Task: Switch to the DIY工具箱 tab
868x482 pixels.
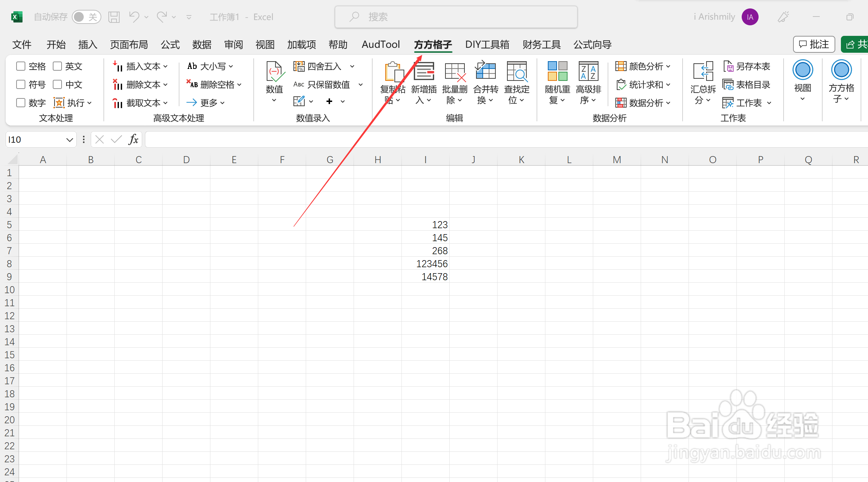Action: [487, 45]
